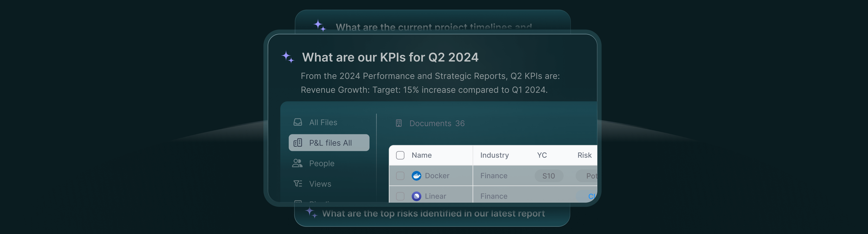Click the sparkle icon beside KPIs question
868x234 pixels.
[x=288, y=57]
